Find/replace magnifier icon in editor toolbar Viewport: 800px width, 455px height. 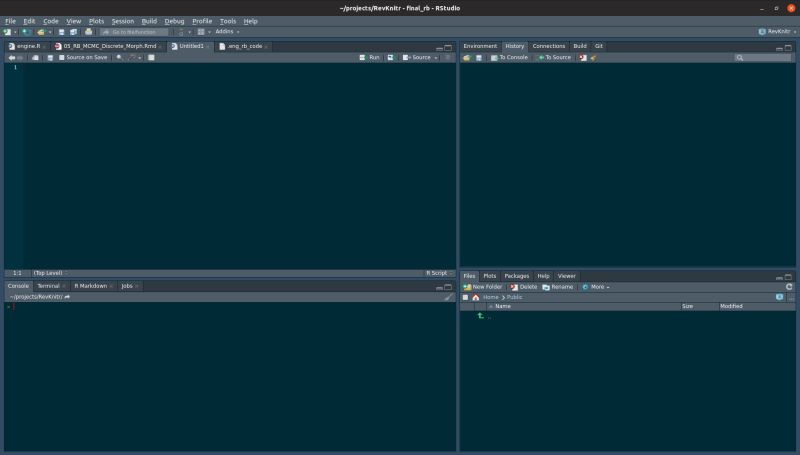pyautogui.click(x=119, y=58)
